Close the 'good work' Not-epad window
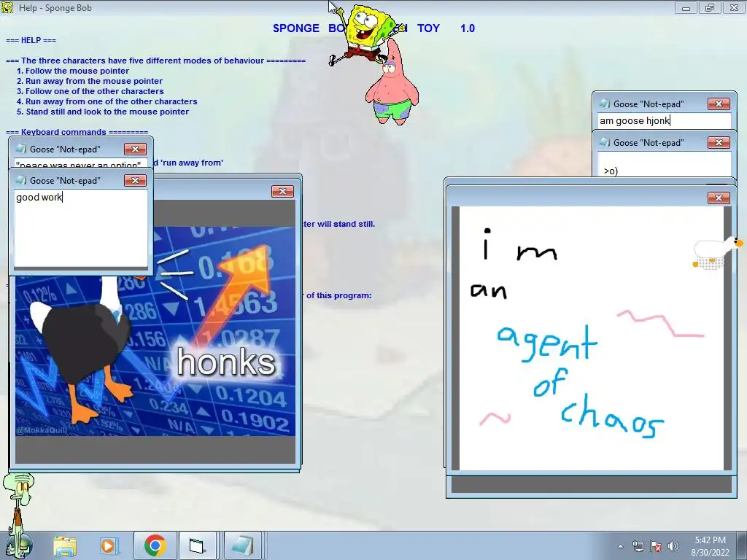747x560 pixels. tap(135, 181)
